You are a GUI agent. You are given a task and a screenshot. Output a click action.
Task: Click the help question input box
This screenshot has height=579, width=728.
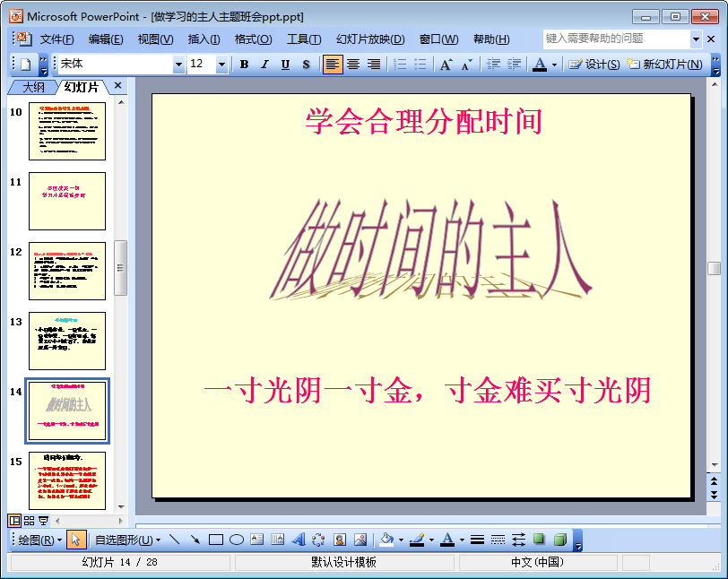coord(616,39)
